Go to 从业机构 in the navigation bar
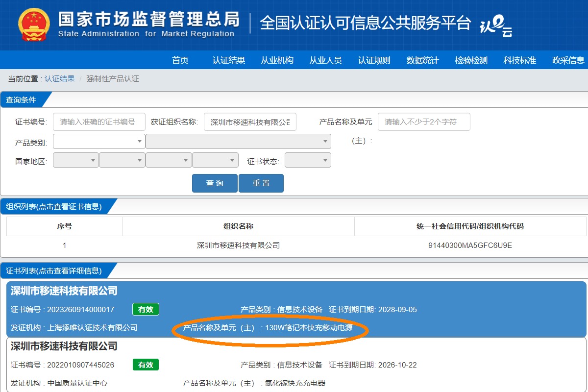588x392 pixels. [277, 60]
